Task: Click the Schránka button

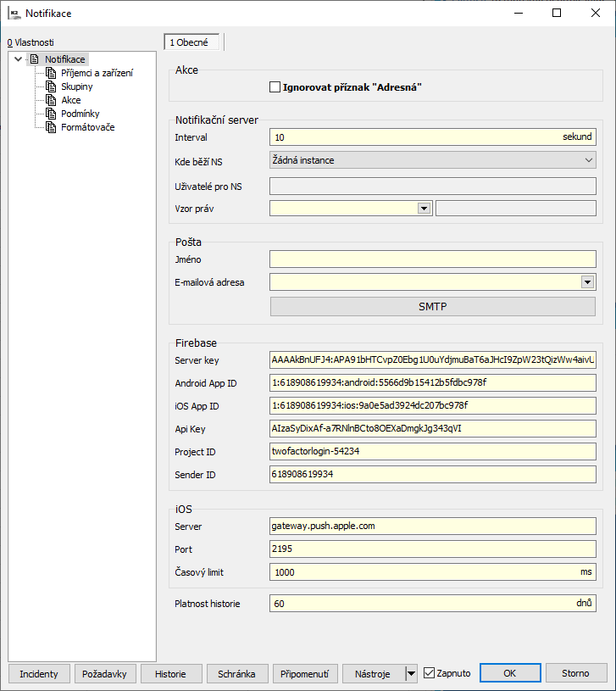Action: click(237, 673)
